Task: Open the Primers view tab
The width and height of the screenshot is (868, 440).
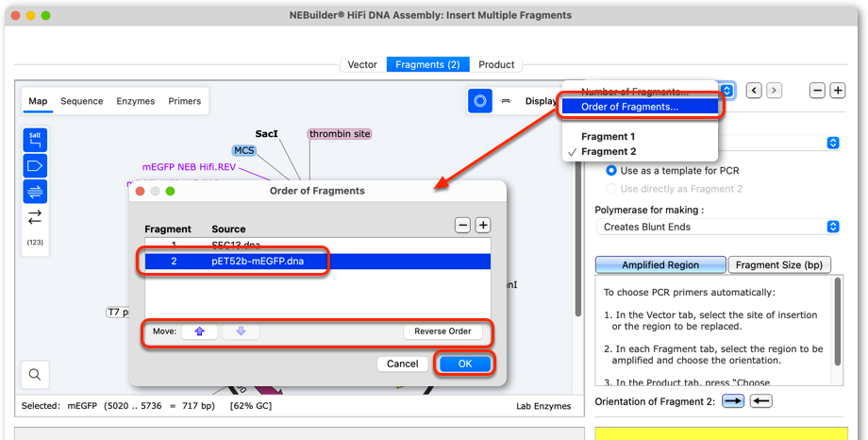Action: tap(184, 101)
